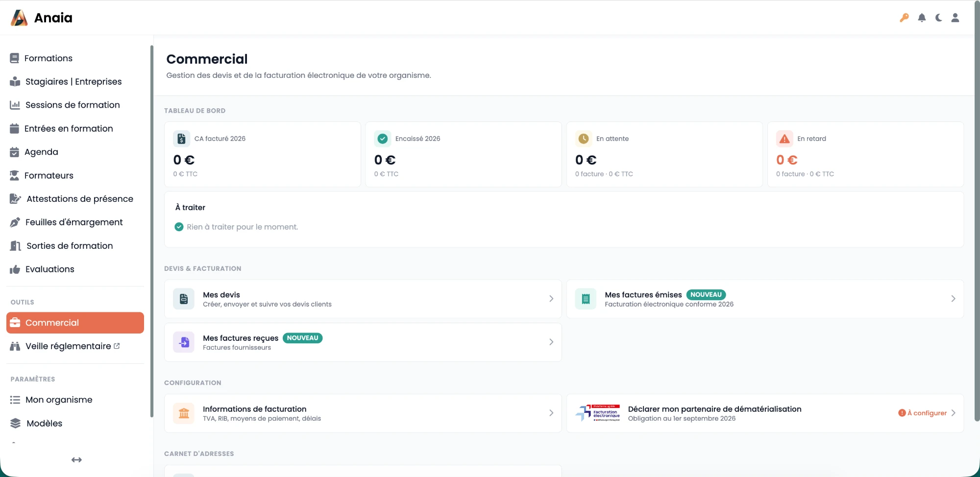Open Mon organisme settings
This screenshot has width=980, height=477.
point(75,400)
